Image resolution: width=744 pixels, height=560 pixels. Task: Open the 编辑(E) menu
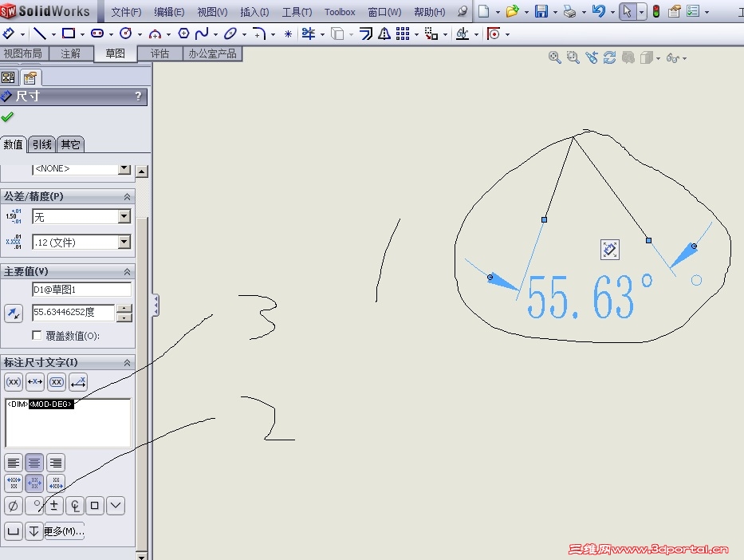coord(169,12)
